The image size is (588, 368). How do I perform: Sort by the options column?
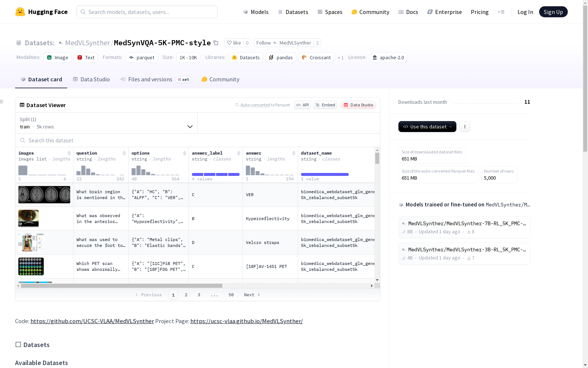(x=184, y=153)
